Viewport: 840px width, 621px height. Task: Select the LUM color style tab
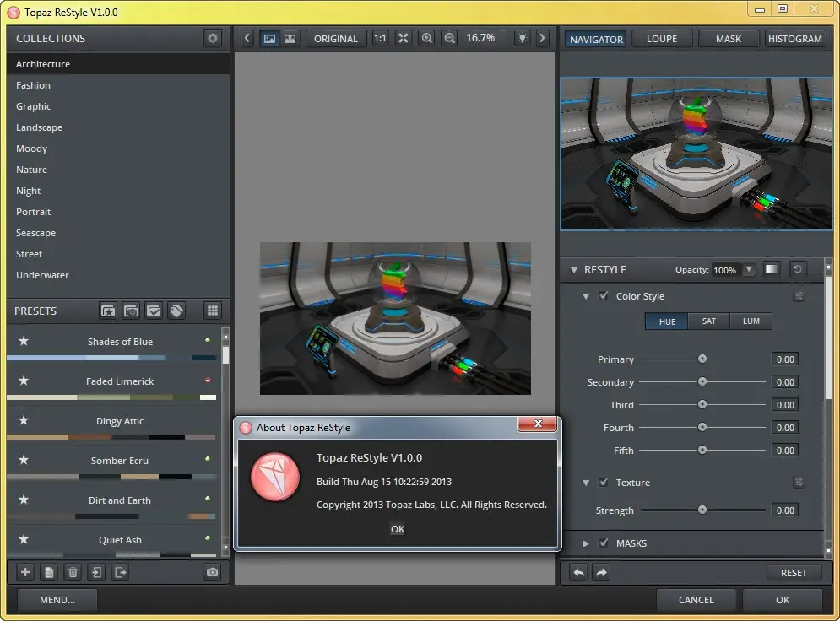tap(751, 321)
